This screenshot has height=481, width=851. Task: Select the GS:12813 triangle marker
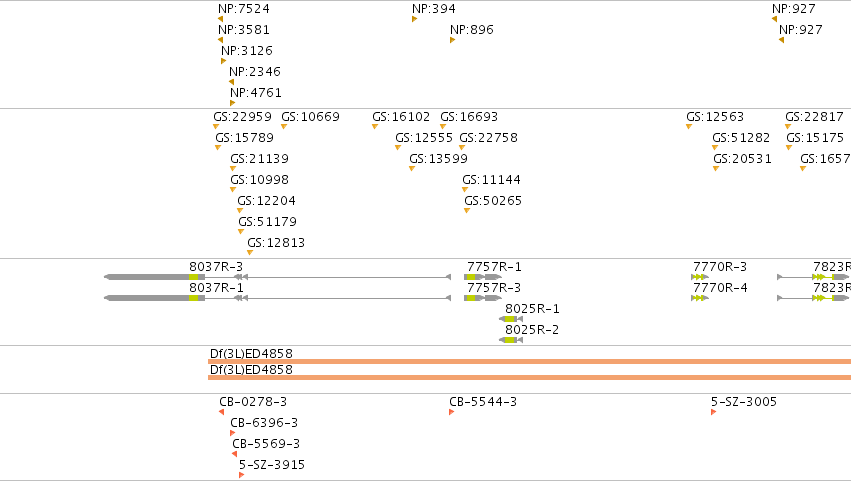(250, 252)
